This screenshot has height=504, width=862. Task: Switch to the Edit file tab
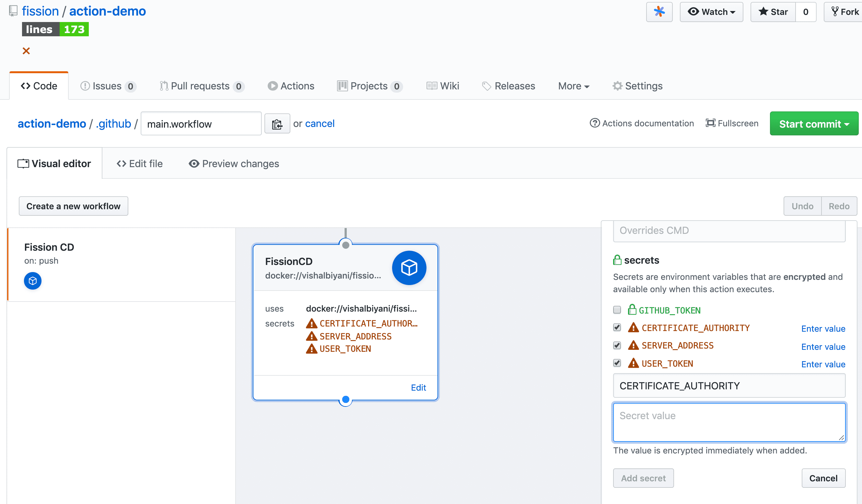140,164
